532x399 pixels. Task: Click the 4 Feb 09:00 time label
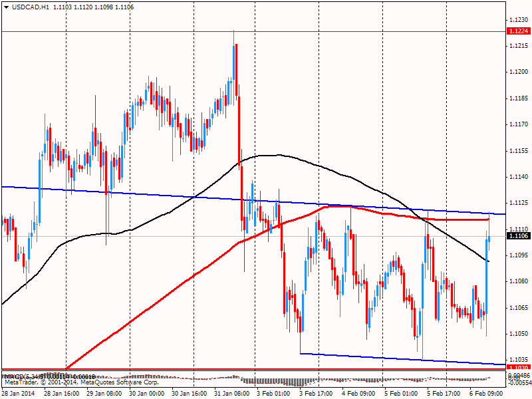pos(358,394)
